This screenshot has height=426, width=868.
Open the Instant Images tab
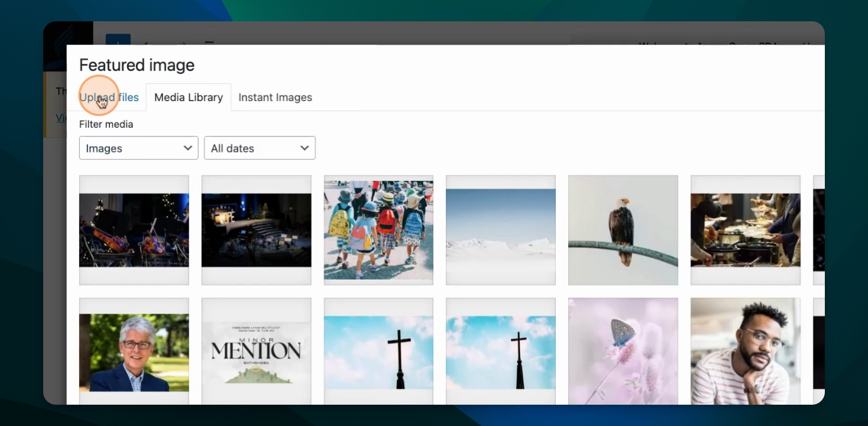click(275, 98)
